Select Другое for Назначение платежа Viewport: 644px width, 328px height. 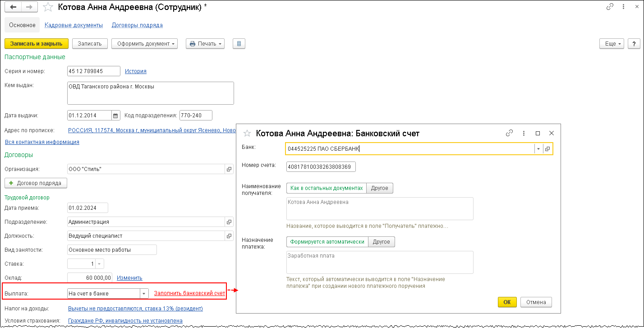point(382,242)
